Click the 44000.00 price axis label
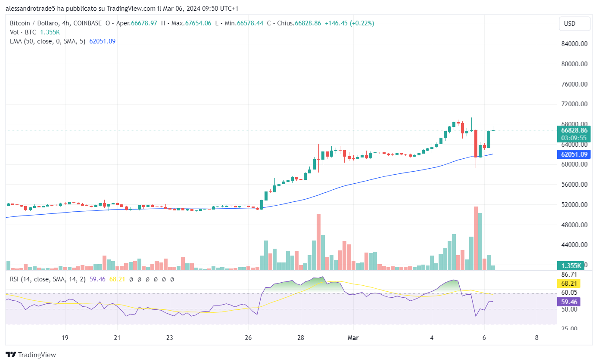This screenshot has width=598, height=364. pos(574,245)
